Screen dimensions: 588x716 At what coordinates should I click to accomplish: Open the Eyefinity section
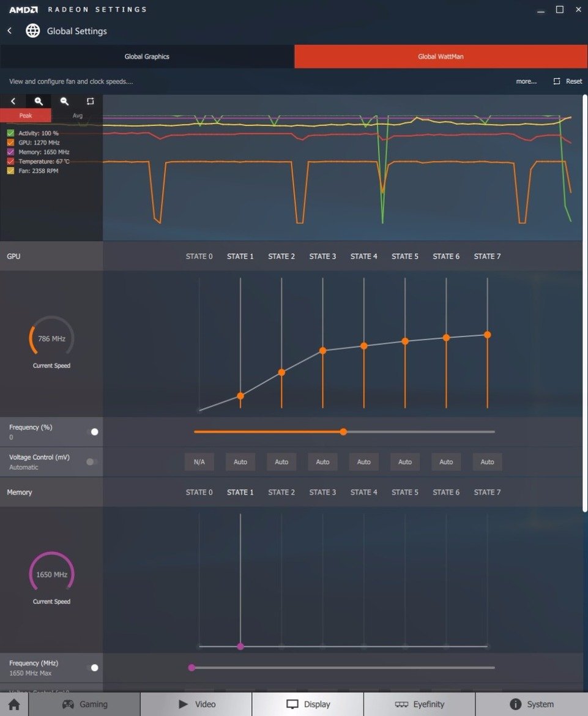(420, 704)
